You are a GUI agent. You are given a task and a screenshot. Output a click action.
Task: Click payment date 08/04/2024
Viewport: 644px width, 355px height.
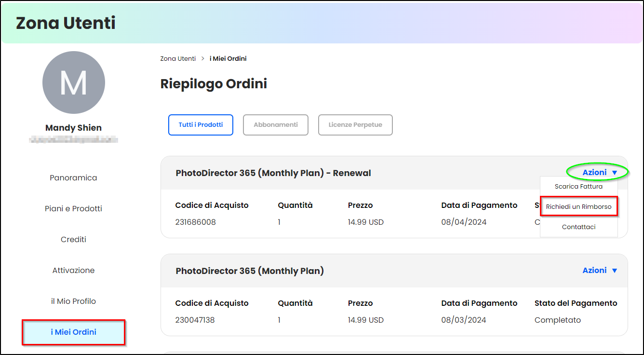tap(464, 222)
